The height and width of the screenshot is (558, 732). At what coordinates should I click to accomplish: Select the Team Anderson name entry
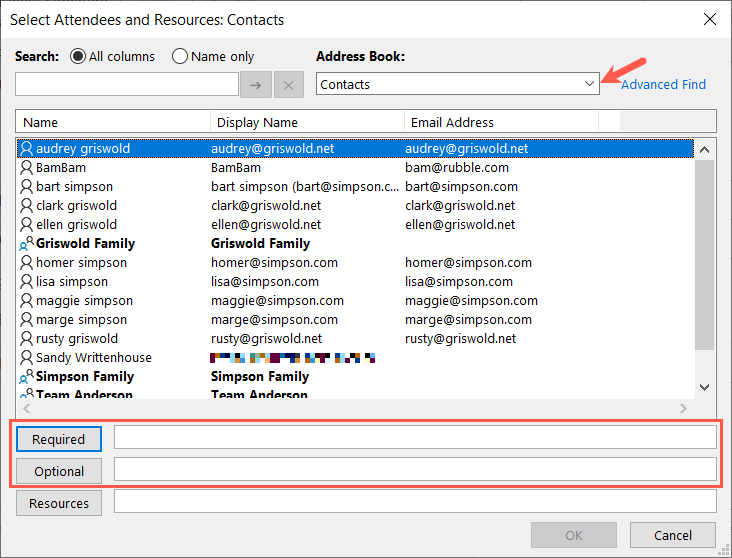point(84,394)
